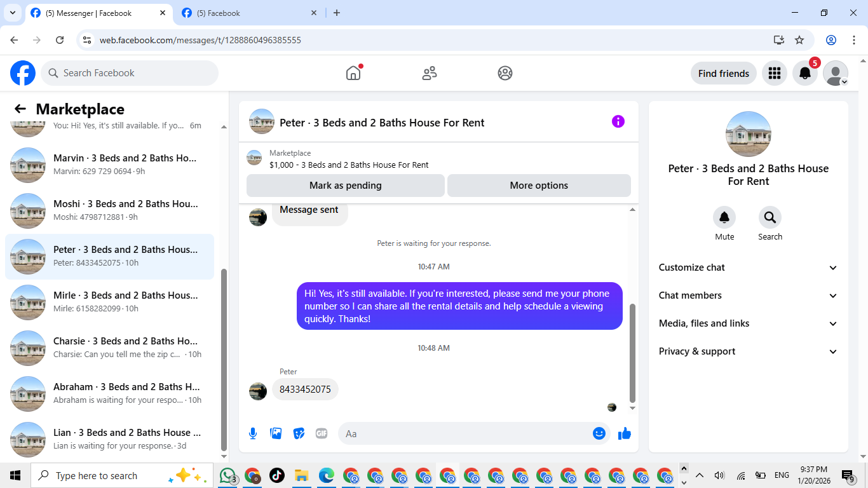
Task: Search in conversation using magnifier icon
Action: click(x=770, y=217)
